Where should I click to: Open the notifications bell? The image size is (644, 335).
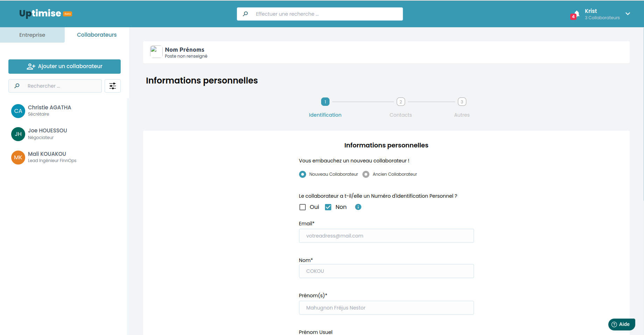pyautogui.click(x=576, y=14)
